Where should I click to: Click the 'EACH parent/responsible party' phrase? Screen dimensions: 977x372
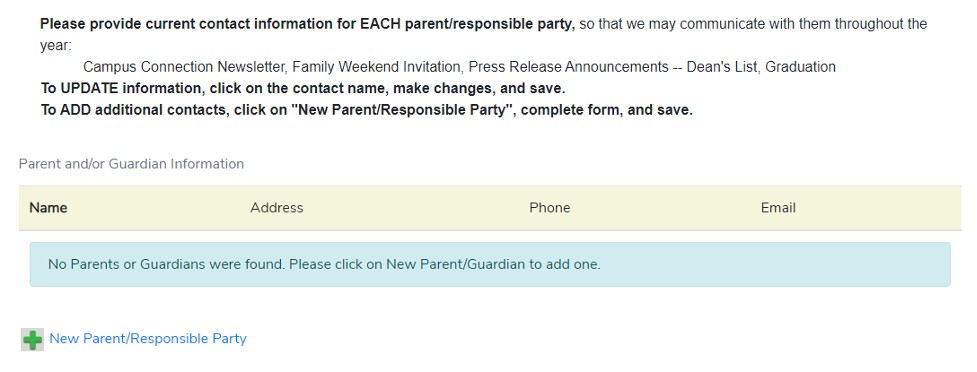point(468,24)
